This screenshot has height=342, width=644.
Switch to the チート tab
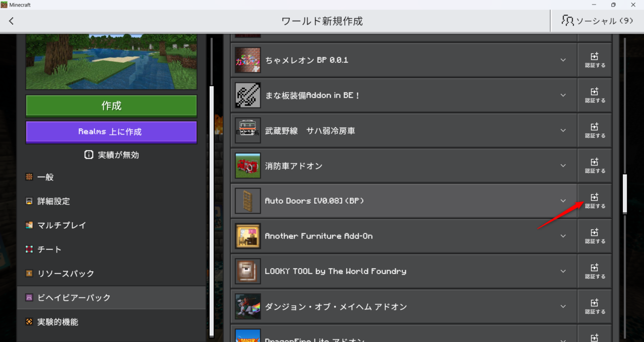[x=111, y=249]
